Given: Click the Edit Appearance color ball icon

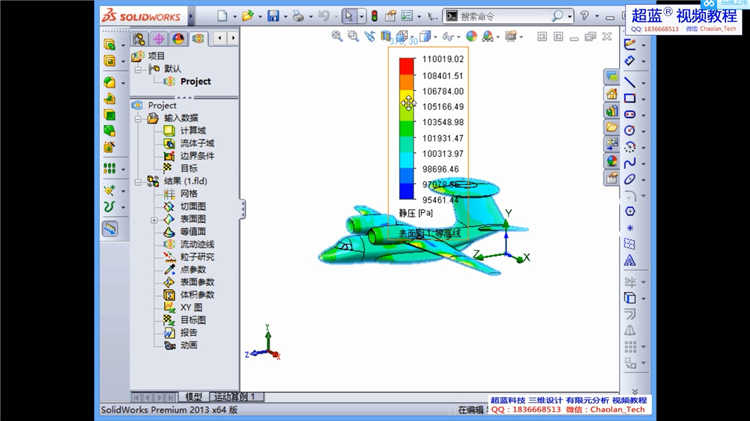Looking at the screenshot, I should tap(472, 36).
